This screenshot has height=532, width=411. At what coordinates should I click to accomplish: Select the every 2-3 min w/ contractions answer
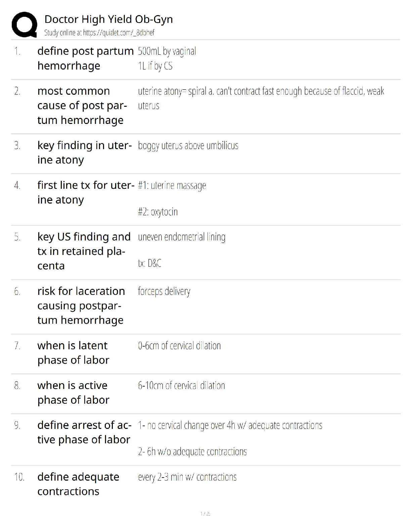click(x=187, y=477)
